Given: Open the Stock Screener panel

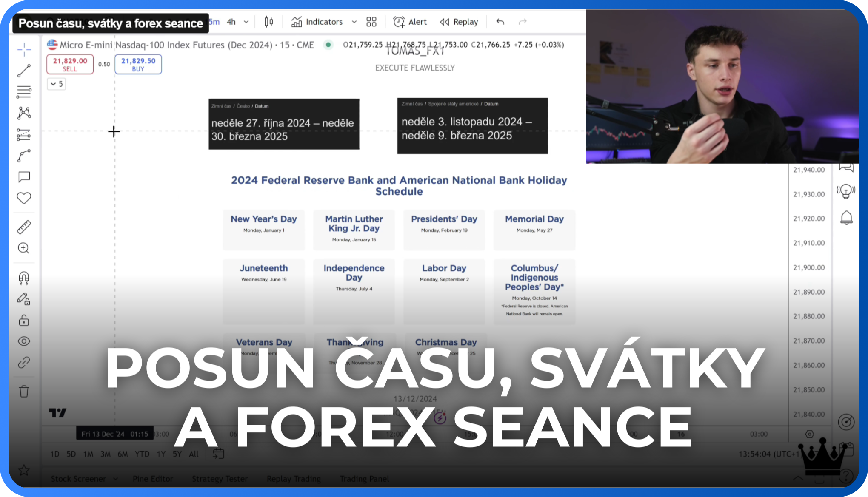Looking at the screenshot, I should 78,479.
